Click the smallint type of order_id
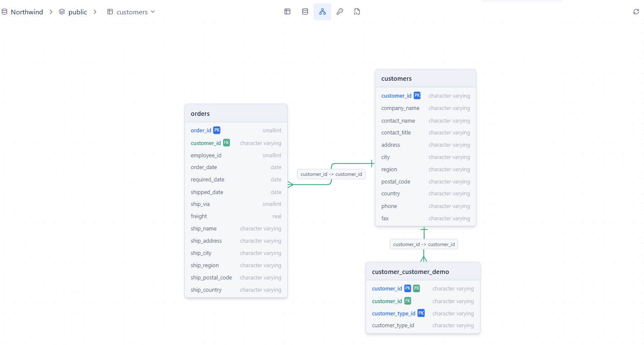The height and width of the screenshot is (345, 644). tap(272, 131)
